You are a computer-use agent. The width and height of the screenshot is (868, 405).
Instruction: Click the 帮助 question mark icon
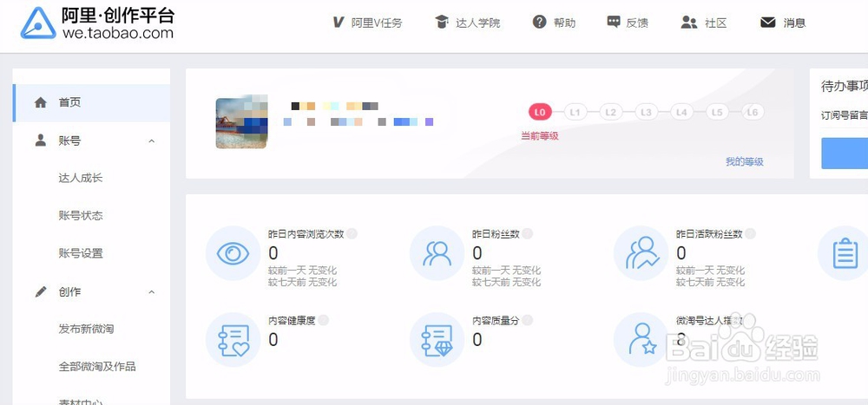click(540, 23)
